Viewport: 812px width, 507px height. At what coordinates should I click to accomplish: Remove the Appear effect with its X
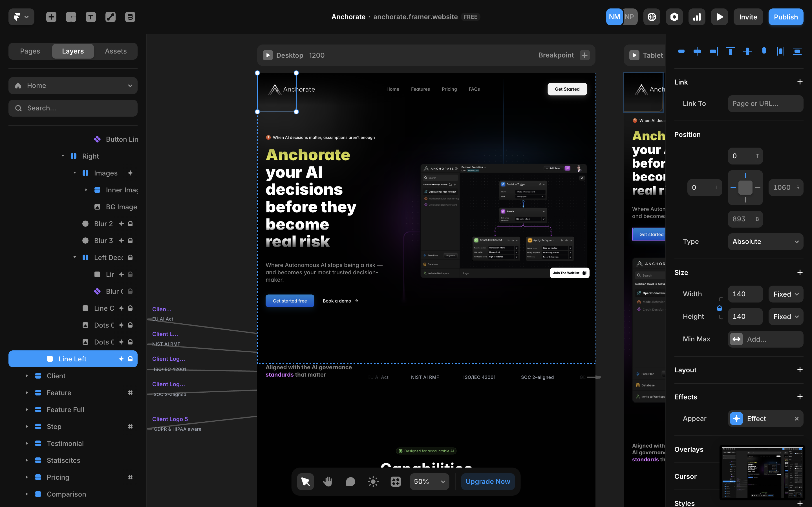point(796,419)
